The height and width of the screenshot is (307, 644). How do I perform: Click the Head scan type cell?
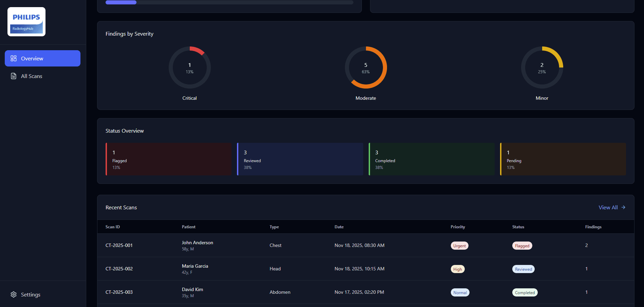coord(275,269)
